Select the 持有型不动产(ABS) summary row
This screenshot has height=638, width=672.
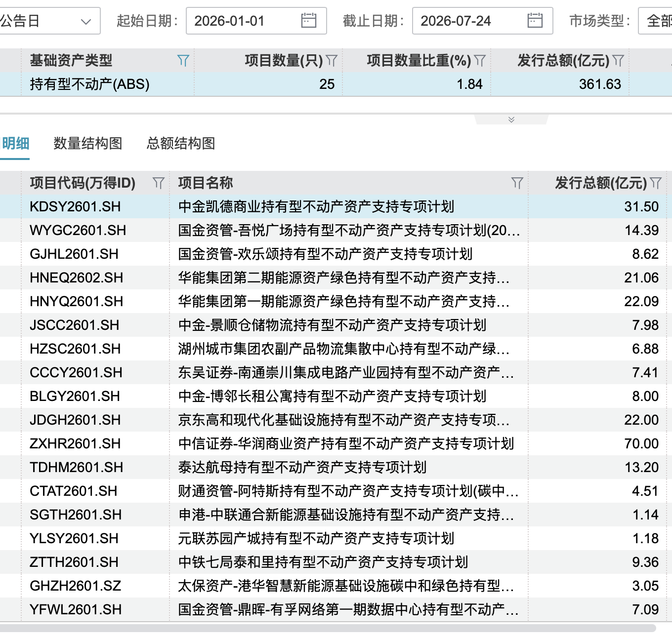click(336, 84)
